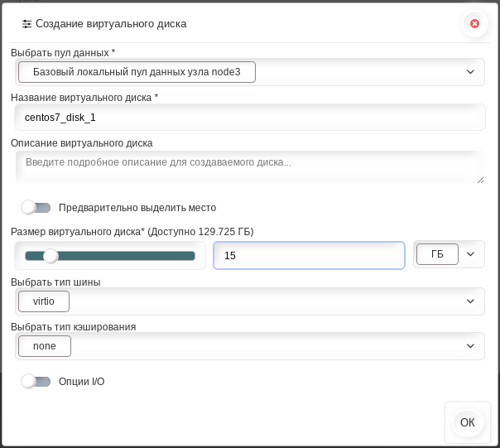Enable the preallocate space toggle
This screenshot has height=448, width=500.
[x=36, y=208]
